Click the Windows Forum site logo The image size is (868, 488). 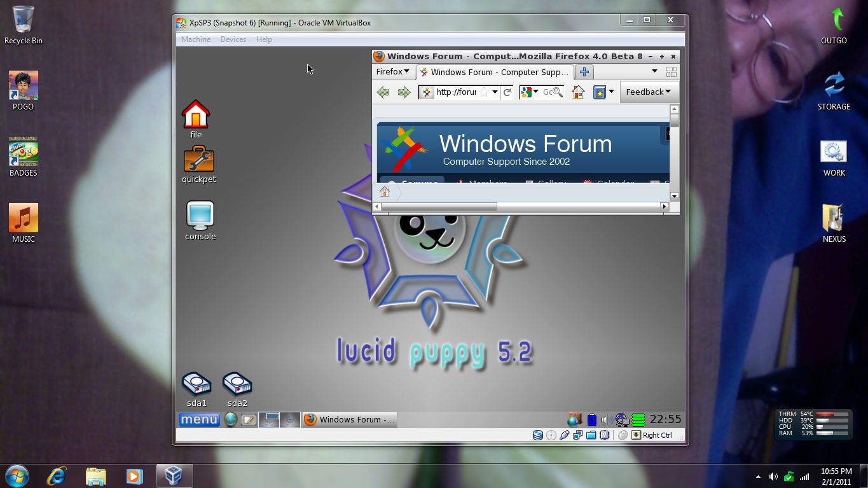click(404, 149)
